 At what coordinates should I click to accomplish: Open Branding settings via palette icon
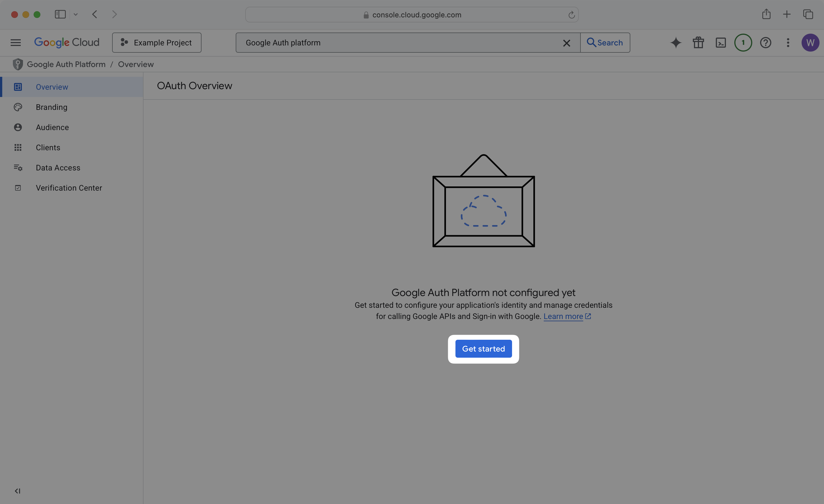[x=18, y=107]
